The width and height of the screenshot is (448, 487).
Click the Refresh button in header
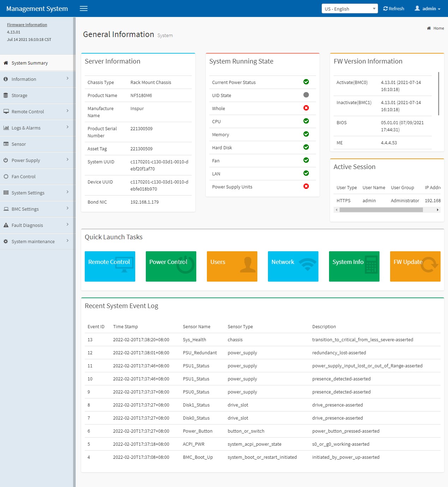(394, 9)
